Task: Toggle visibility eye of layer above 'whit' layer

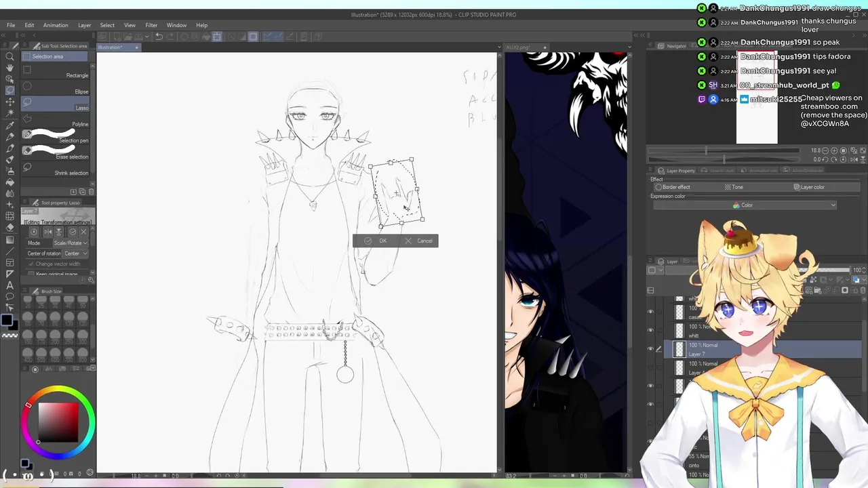Action: pos(650,312)
